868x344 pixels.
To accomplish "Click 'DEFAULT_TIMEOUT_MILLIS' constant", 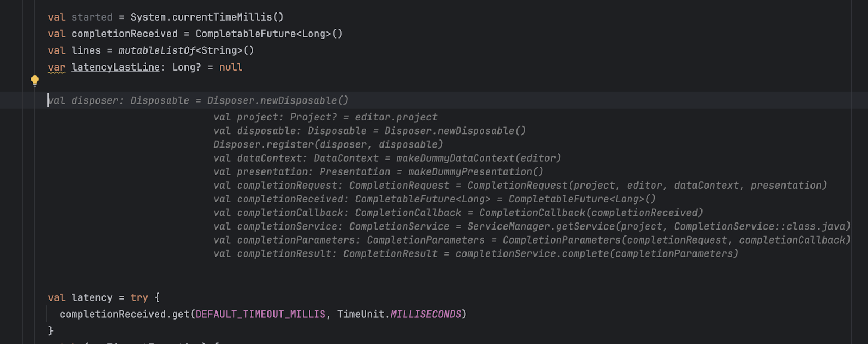I will (x=260, y=314).
